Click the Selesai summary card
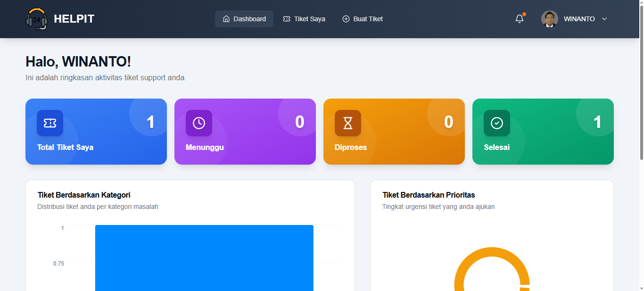The image size is (644, 291). (x=543, y=132)
